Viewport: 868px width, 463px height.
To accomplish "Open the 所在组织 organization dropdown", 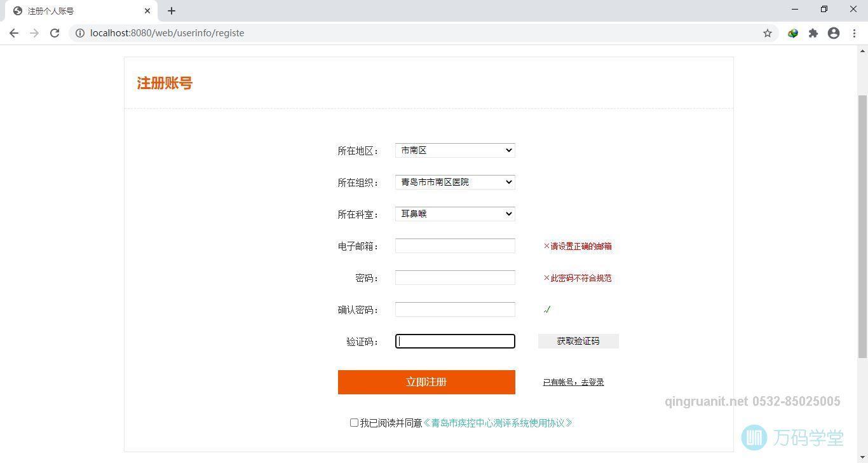I will click(454, 182).
